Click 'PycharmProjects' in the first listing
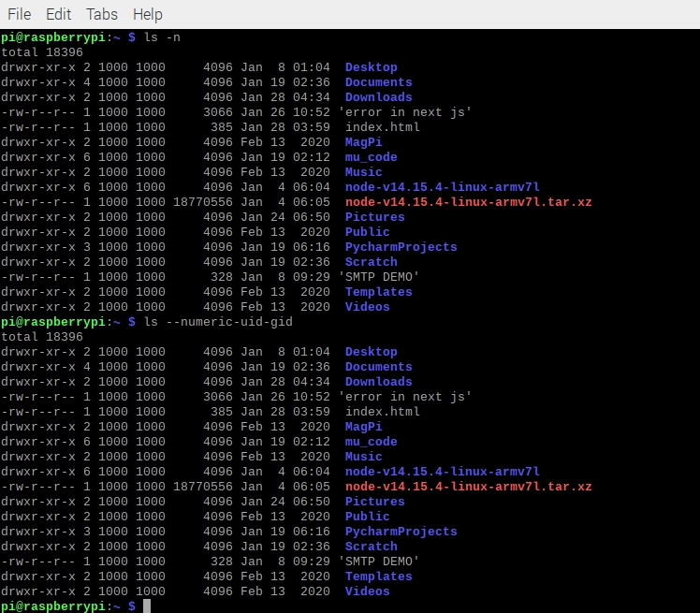Image resolution: width=700 pixels, height=613 pixels. [401, 247]
